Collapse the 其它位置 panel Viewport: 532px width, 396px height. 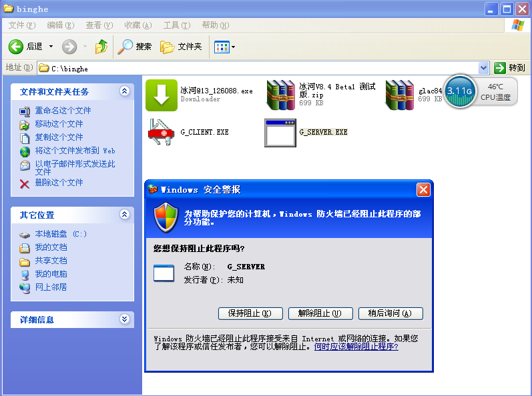click(125, 214)
